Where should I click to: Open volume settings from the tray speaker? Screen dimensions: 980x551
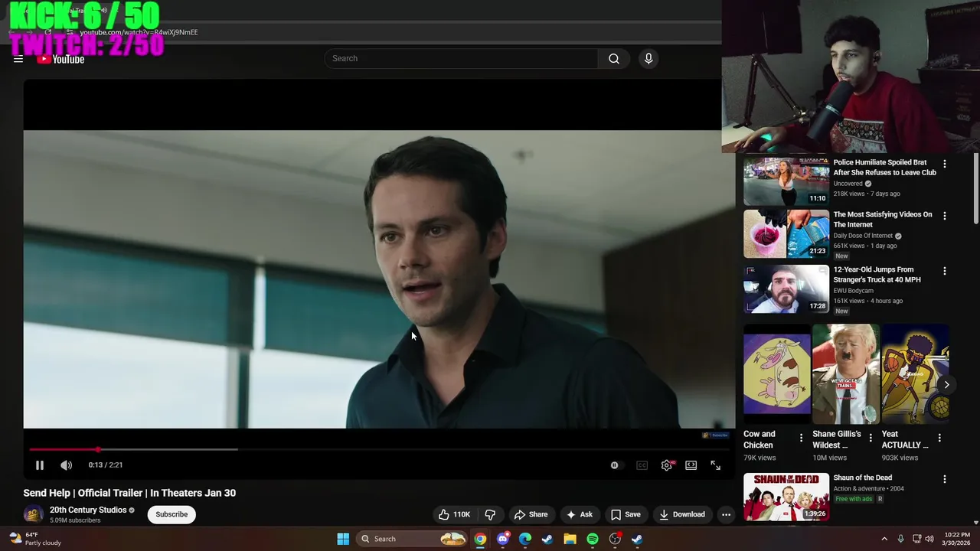[929, 539]
